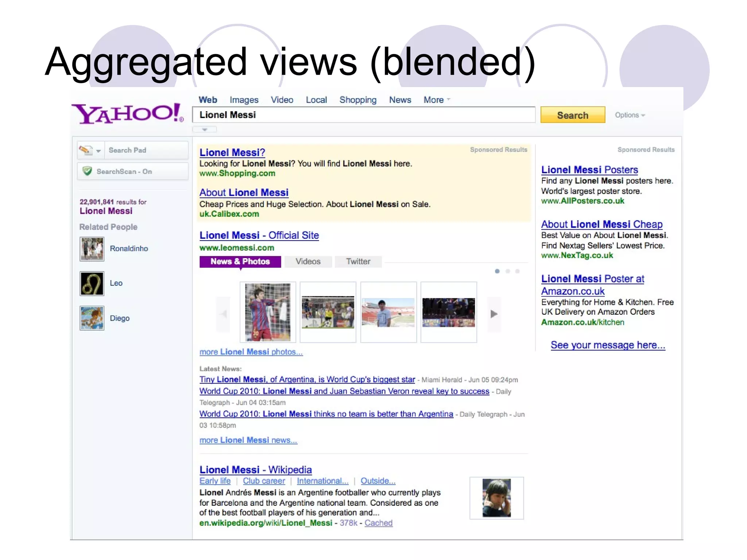Screen dimensions: 747x560
Task: Switch to the Web search tab
Action: [x=208, y=100]
